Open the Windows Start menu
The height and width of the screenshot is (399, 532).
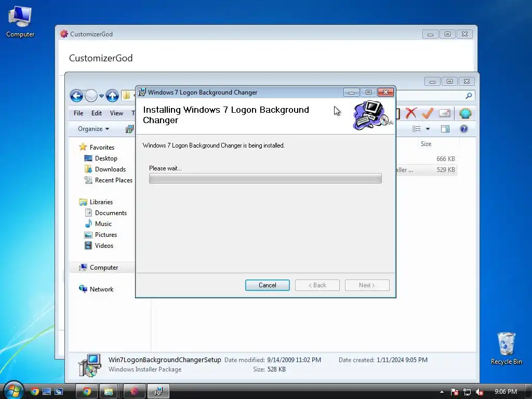[13, 391]
